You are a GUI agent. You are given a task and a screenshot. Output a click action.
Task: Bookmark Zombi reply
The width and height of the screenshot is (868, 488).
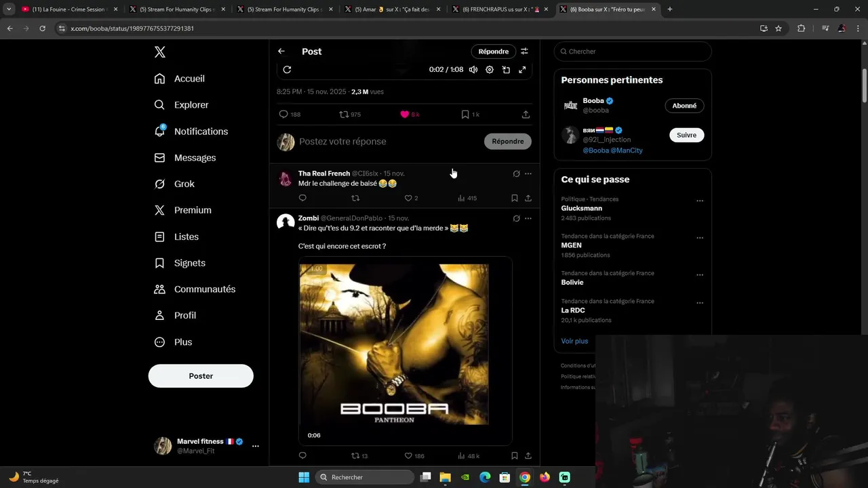point(515,456)
